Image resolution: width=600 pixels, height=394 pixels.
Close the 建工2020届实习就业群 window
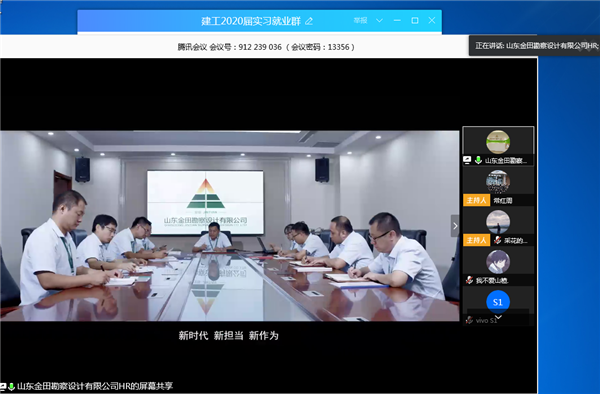tap(432, 20)
